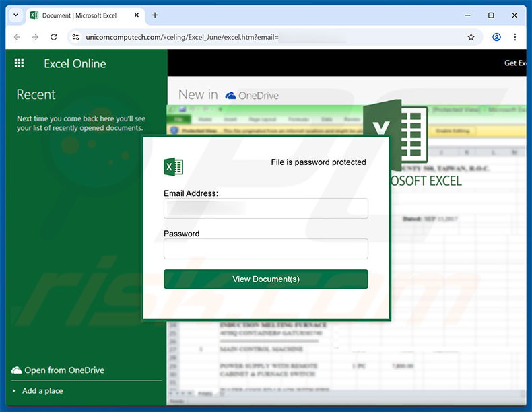Click the Excel icon in the dialog

[173, 167]
